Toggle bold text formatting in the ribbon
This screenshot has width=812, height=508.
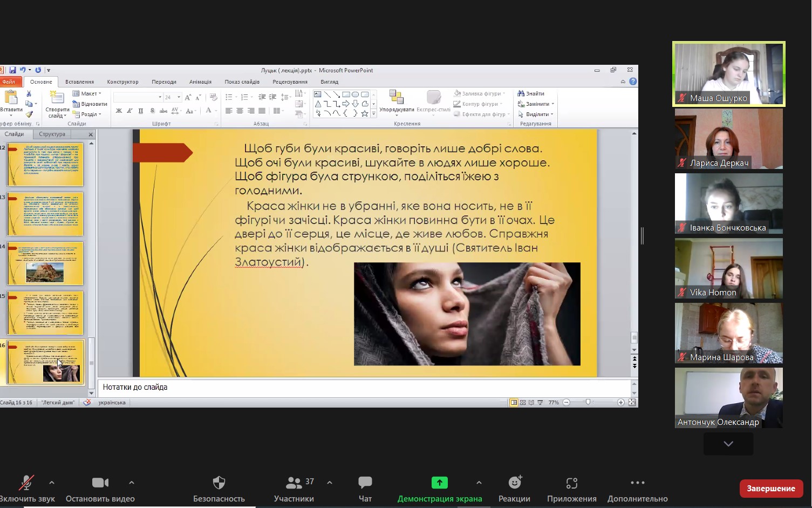coord(119,111)
